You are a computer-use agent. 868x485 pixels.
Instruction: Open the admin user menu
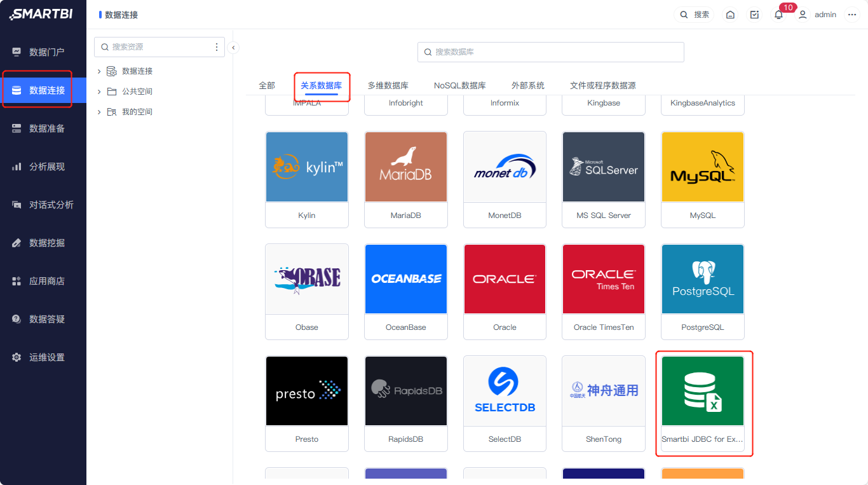[818, 15]
